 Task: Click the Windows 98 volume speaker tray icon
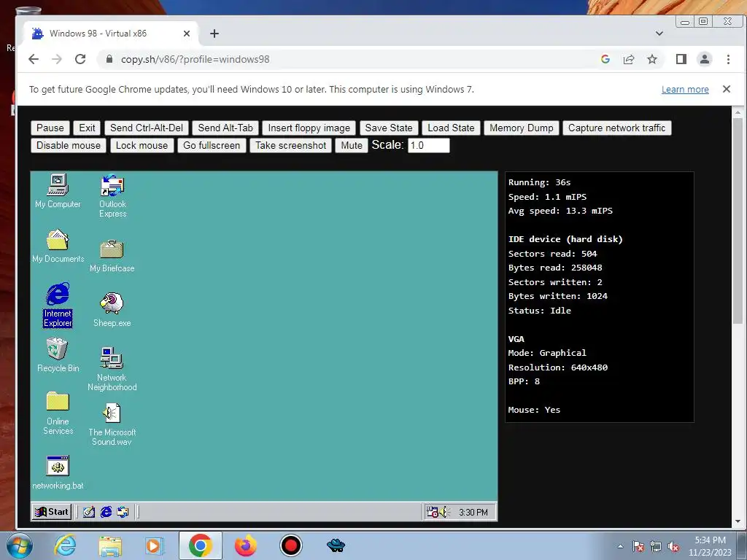pos(444,512)
